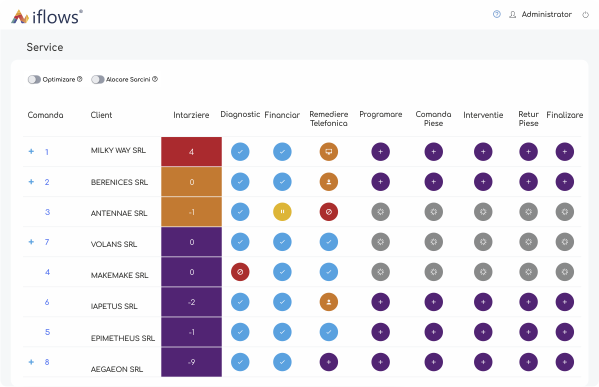Expand order 7 Volans SRL row
This screenshot has height=387, width=599.
coord(31,241)
